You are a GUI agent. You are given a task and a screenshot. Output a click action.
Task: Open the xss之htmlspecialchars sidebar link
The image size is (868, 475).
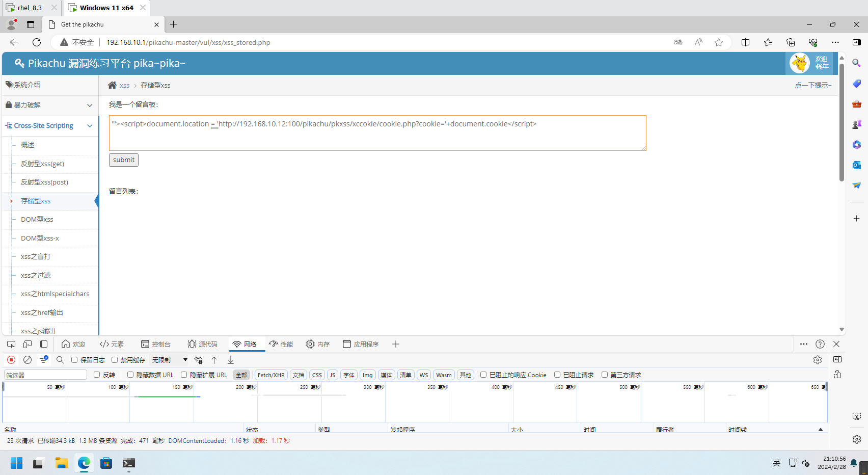tap(55, 294)
